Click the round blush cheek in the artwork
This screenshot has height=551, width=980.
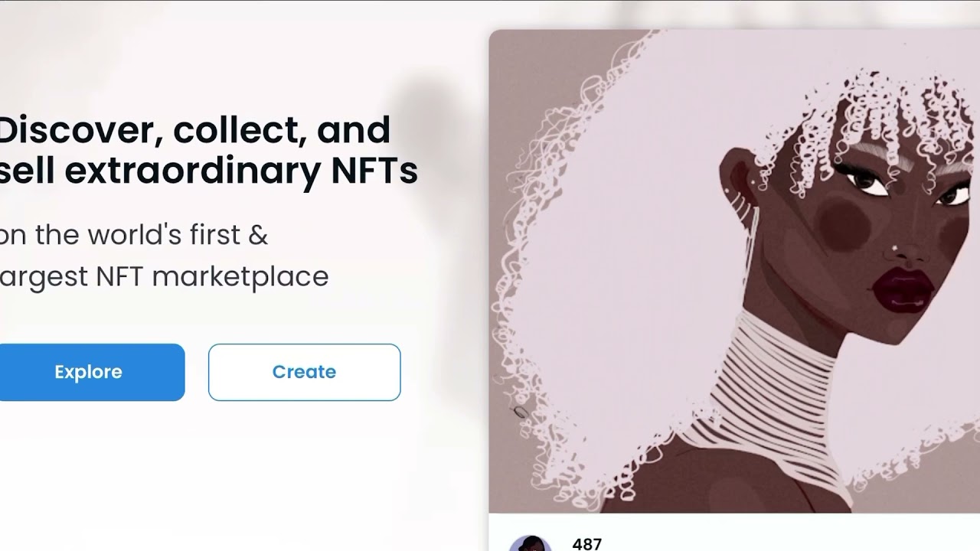click(x=844, y=223)
